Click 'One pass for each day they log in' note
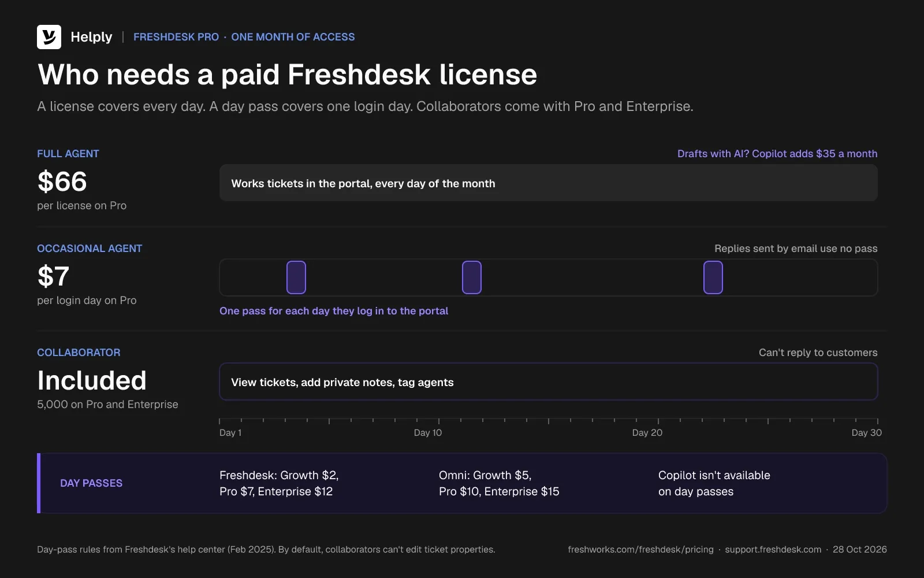Viewport: 924px width, 578px height. point(334,311)
